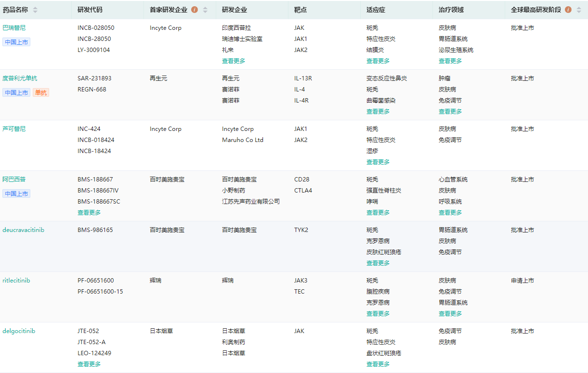Click the 靶点 column header
The image size is (588, 373).
click(301, 10)
